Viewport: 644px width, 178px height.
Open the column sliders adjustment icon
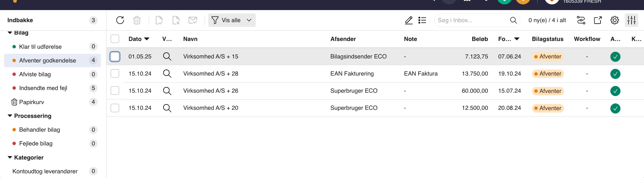(632, 20)
